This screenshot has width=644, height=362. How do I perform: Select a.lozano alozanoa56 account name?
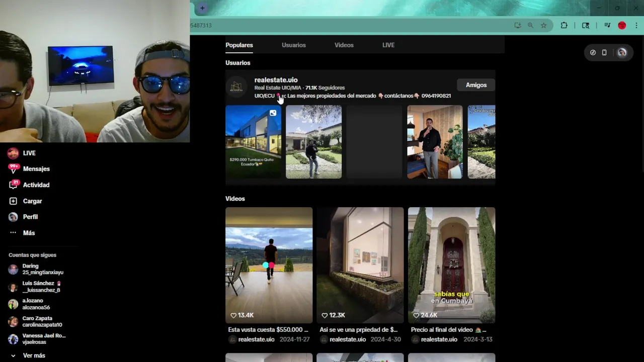[x=36, y=304]
